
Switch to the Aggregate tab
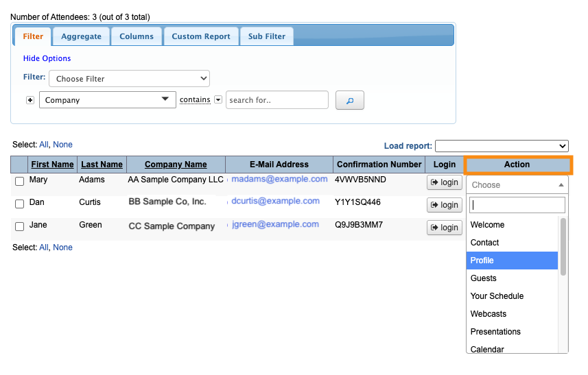tap(81, 36)
